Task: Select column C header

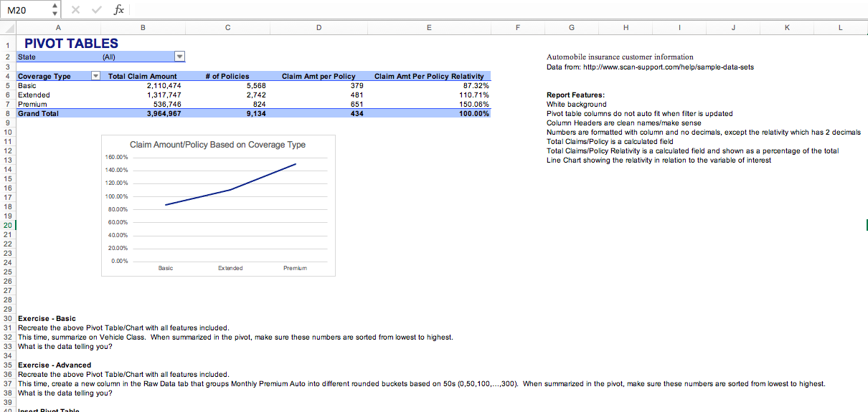Action: tap(227, 28)
